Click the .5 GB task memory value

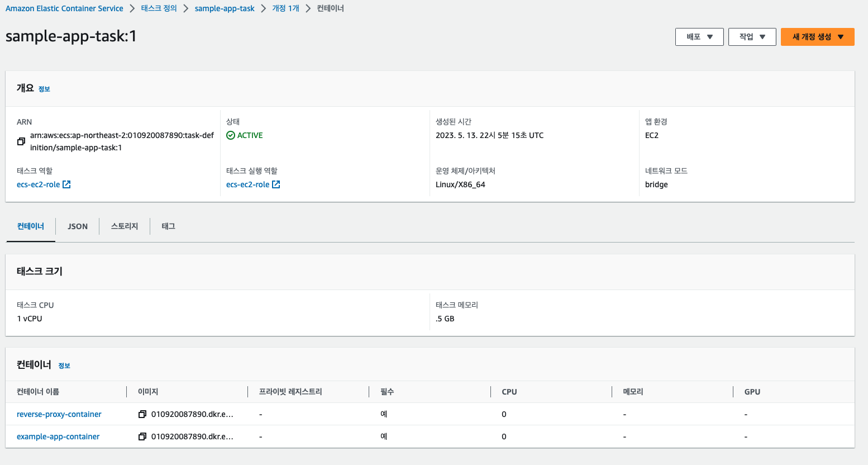[445, 319]
